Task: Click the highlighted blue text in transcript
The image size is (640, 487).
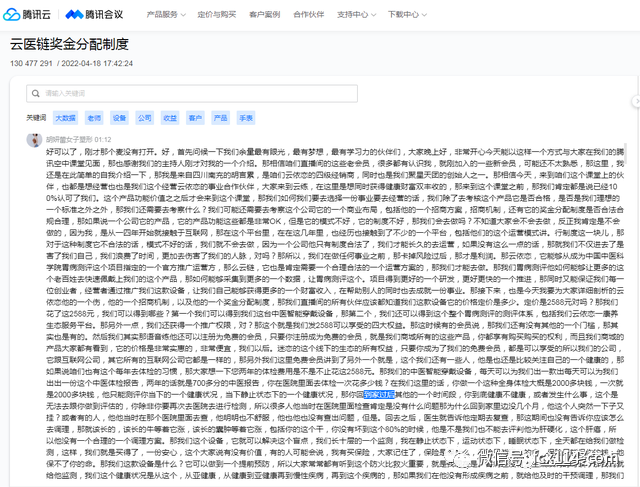Action: coord(379,395)
